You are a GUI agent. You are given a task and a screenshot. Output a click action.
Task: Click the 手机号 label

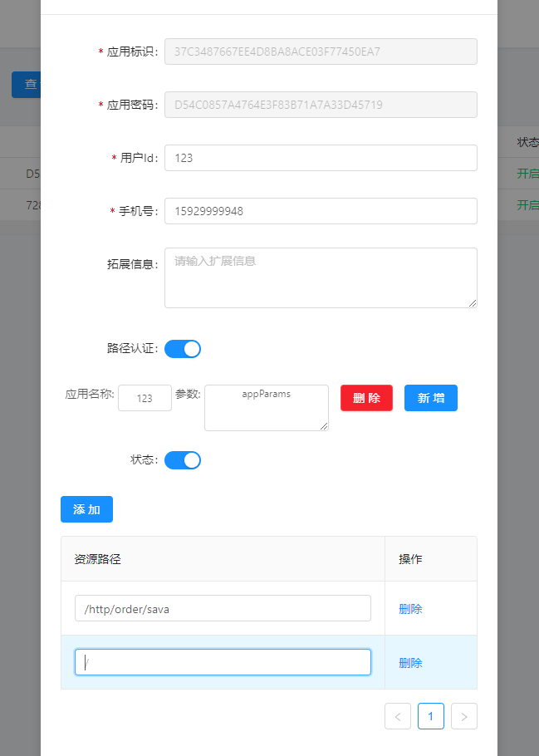(x=139, y=211)
